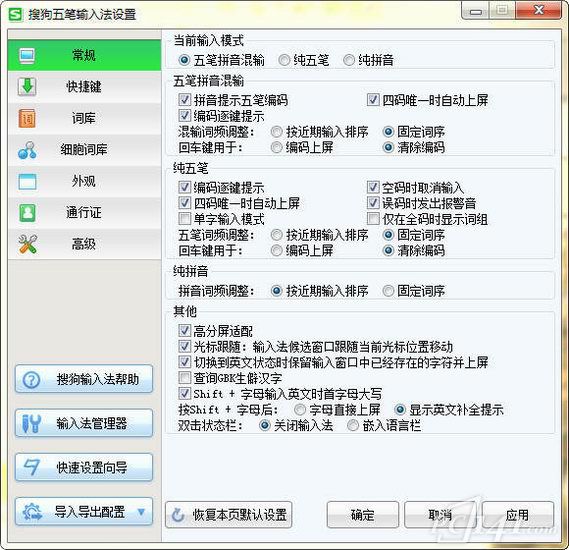Screen dimensions: 569x550
Task: Click the question mark icon for 搜狗输入法帮助
Action: tap(31, 380)
